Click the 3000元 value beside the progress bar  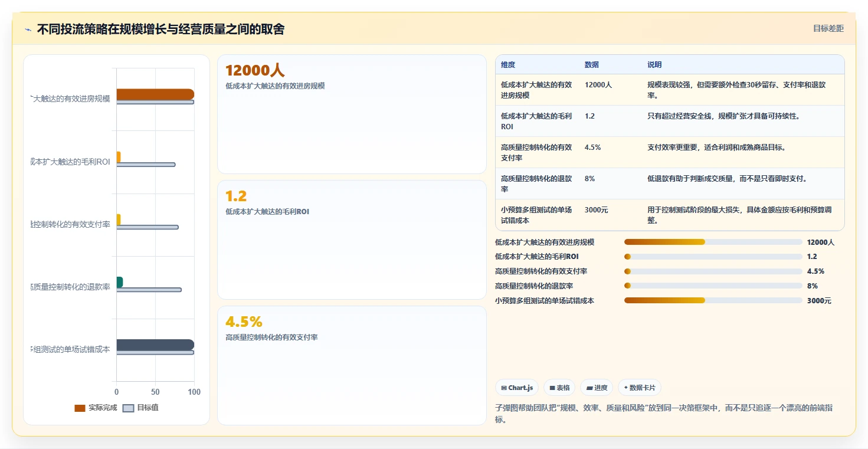click(819, 301)
